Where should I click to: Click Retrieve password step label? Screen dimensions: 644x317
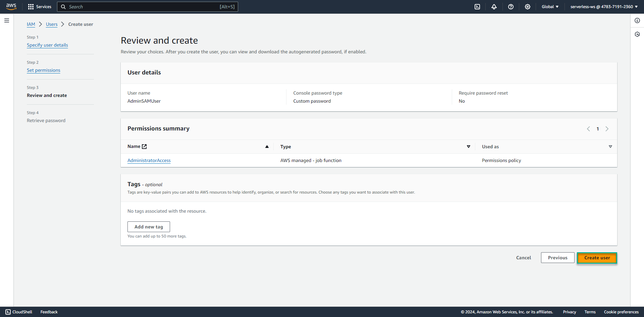pyautogui.click(x=46, y=120)
